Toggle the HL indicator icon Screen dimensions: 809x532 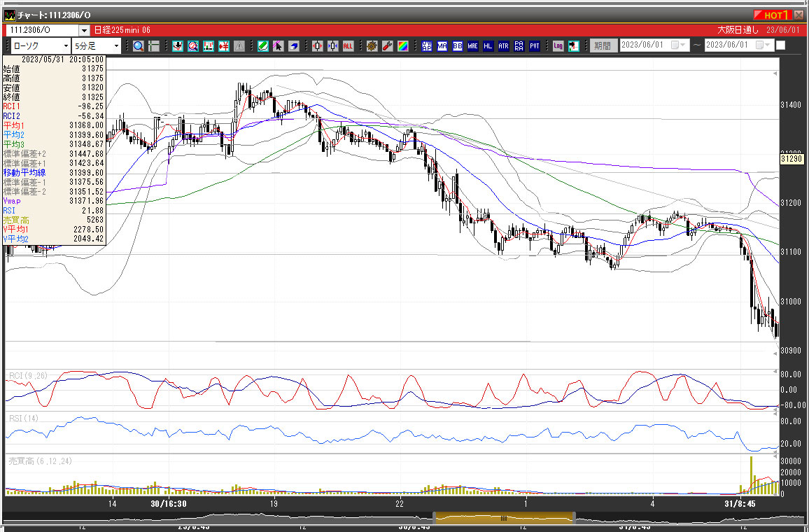click(x=488, y=46)
